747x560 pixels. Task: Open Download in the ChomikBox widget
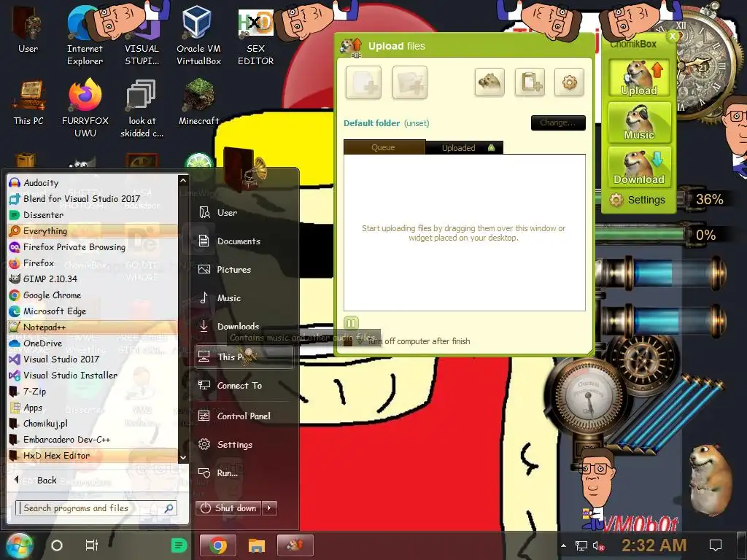tap(639, 167)
